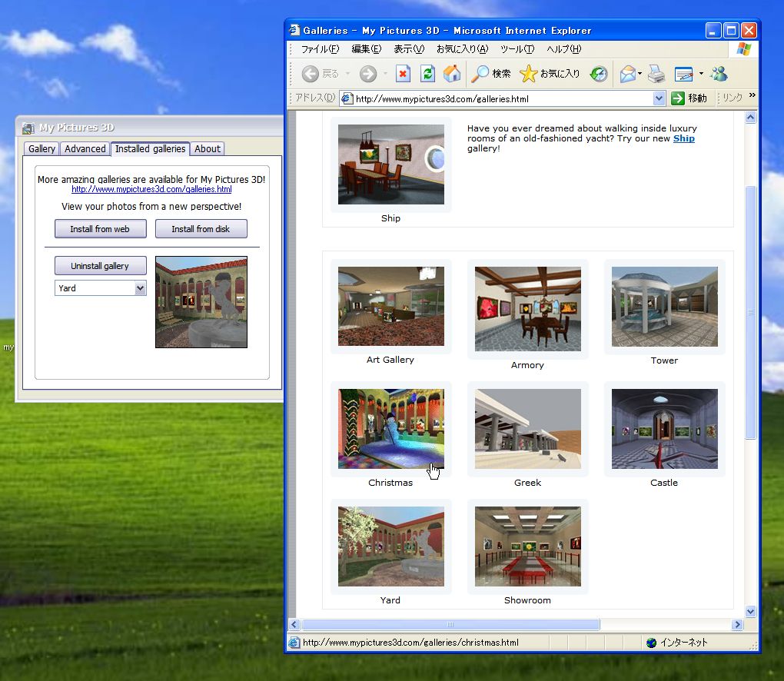Click the Mail envelope icon
Viewport: 784px width, 681px height.
point(628,74)
